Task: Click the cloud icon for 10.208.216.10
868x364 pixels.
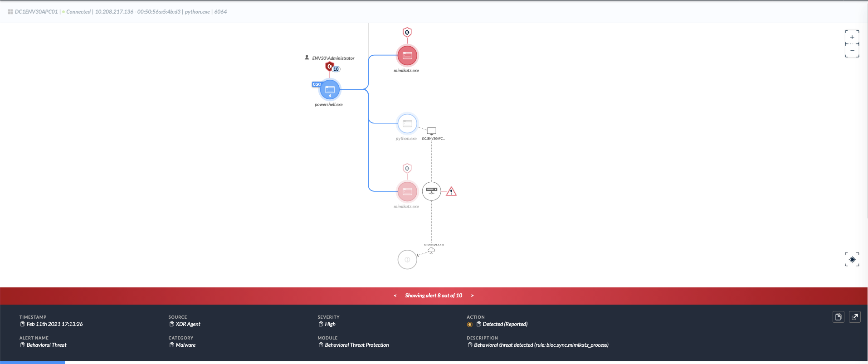Action: coord(431,251)
